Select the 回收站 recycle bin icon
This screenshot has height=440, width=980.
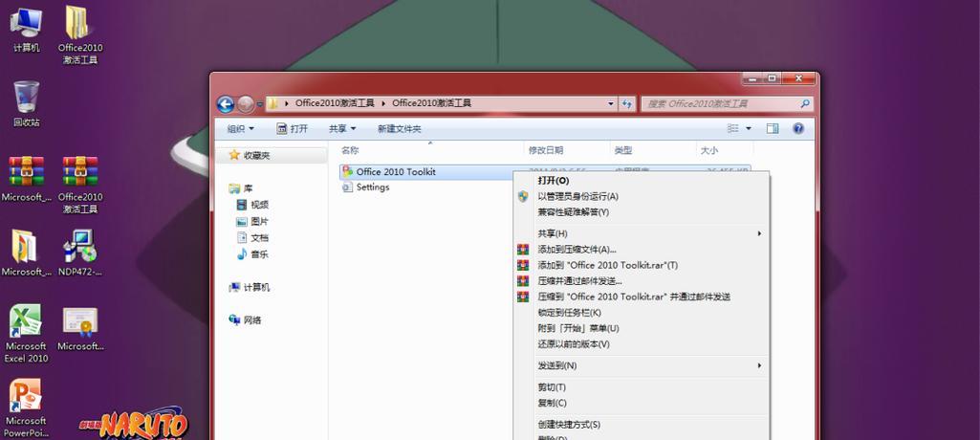click(x=26, y=103)
